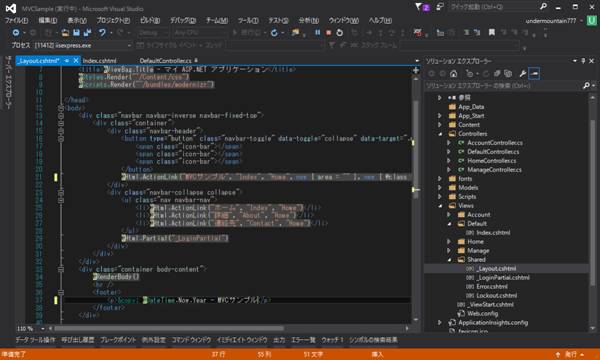Expand the 参照 references node
Image resolution: width=600 pixels, height=360 pixels.
click(x=440, y=98)
